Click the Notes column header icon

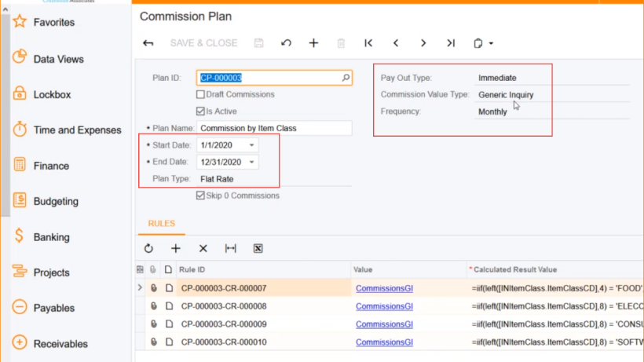[x=168, y=269]
